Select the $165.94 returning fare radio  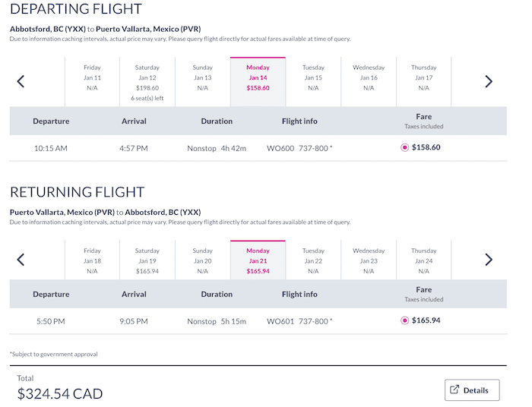(x=404, y=320)
